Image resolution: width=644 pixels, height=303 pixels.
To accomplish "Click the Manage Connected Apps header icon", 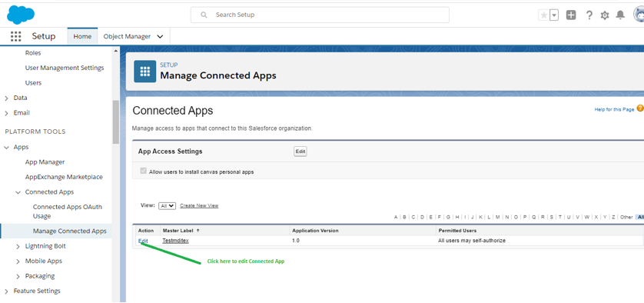I will 145,71.
